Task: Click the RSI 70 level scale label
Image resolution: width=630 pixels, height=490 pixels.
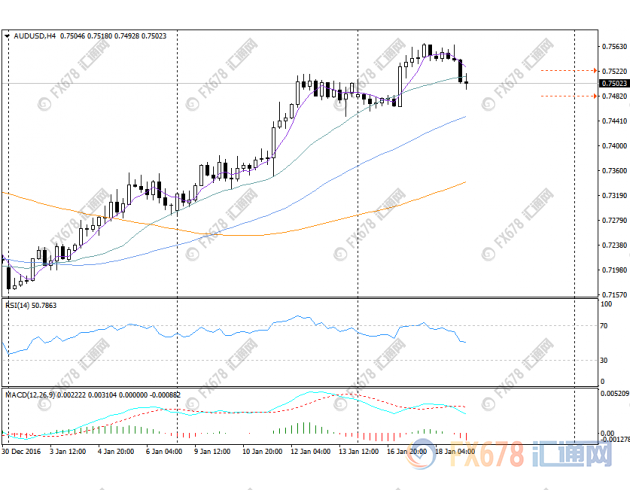Action: coord(604,326)
